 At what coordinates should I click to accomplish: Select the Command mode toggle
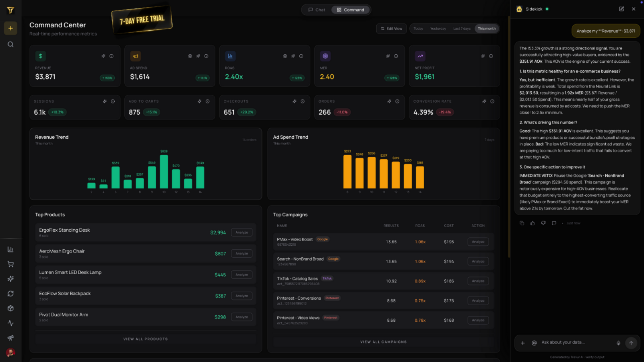(x=351, y=10)
